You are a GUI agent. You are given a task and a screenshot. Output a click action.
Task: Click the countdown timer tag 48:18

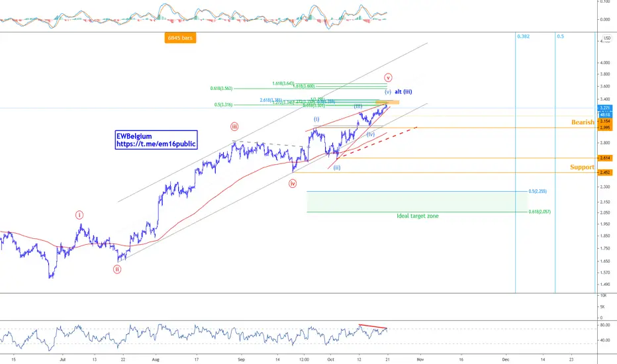coord(604,114)
